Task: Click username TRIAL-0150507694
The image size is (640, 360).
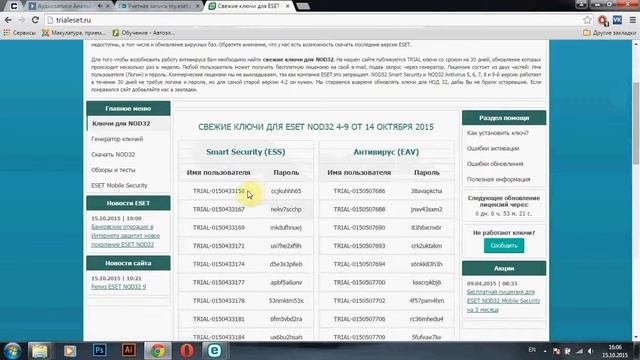Action: 359,264
